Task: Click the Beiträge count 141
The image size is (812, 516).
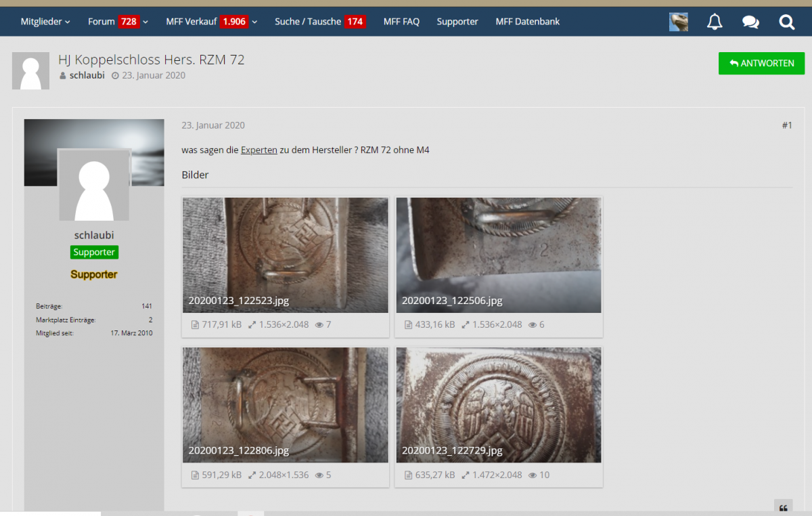Action: pyautogui.click(x=147, y=306)
